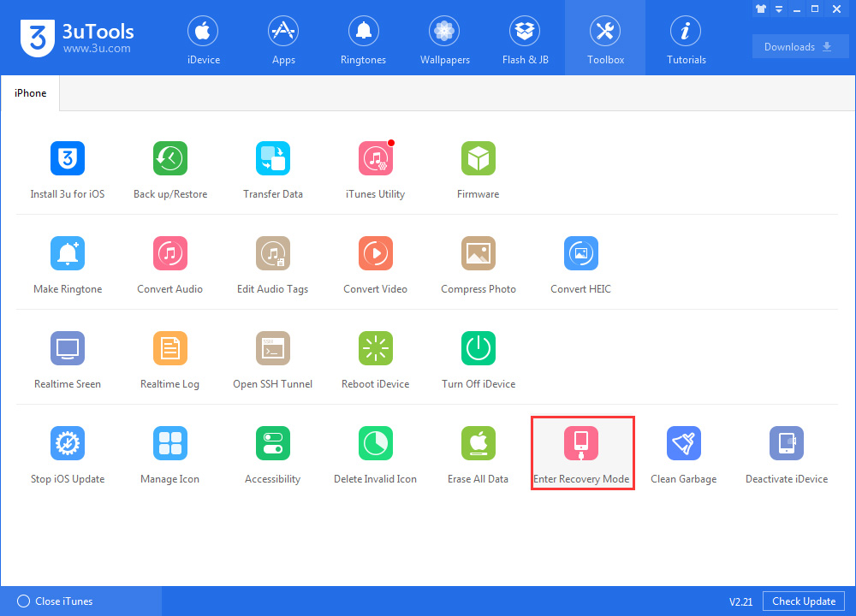Select the Erase All Data tool
The image size is (856, 616).
pos(479,453)
